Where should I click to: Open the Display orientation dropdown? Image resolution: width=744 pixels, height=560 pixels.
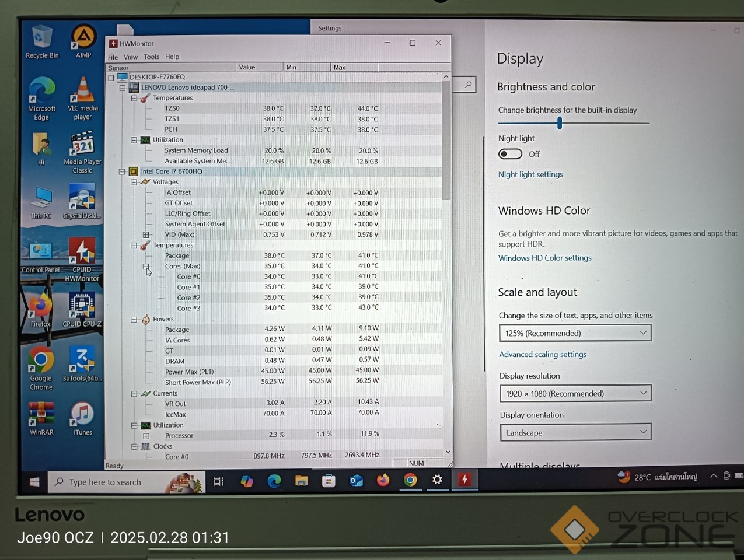tap(576, 432)
